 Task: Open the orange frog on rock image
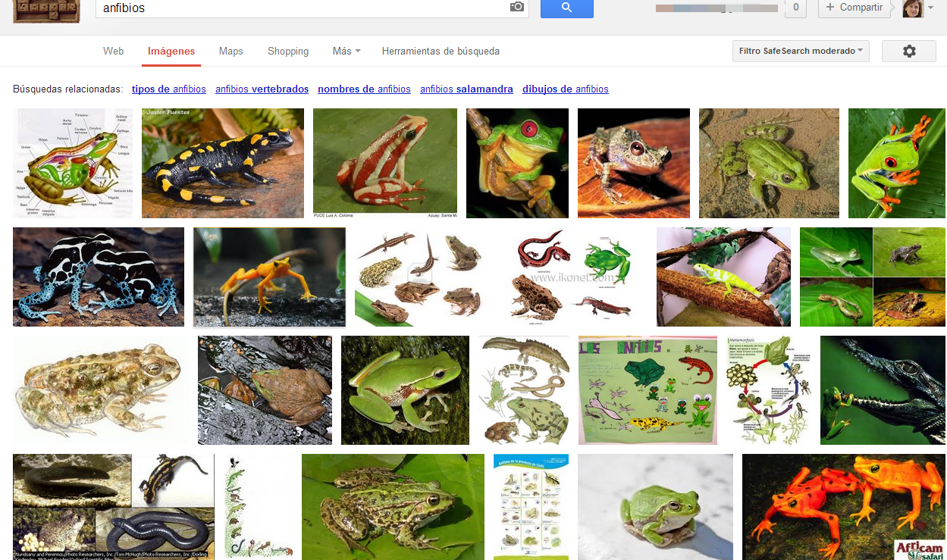click(269, 277)
